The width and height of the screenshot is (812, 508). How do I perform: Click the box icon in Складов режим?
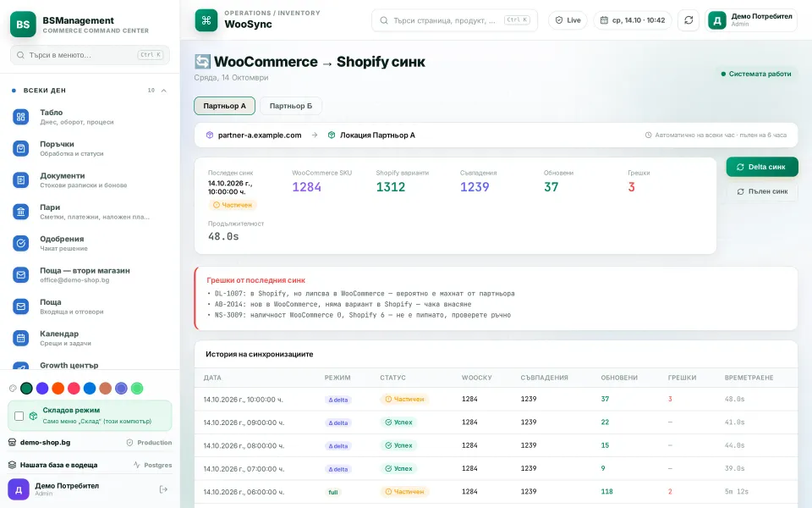(33, 416)
